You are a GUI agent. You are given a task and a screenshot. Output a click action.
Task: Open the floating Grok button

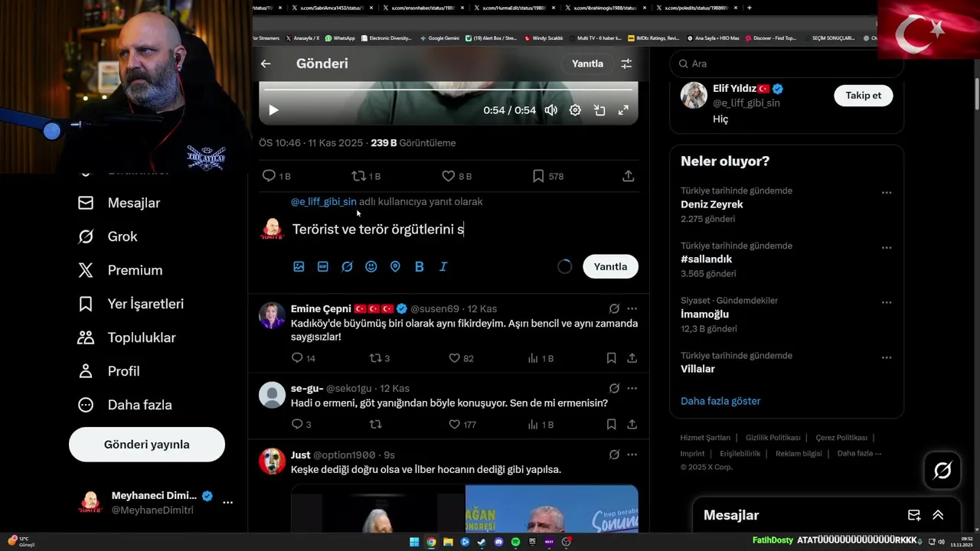pos(942,471)
